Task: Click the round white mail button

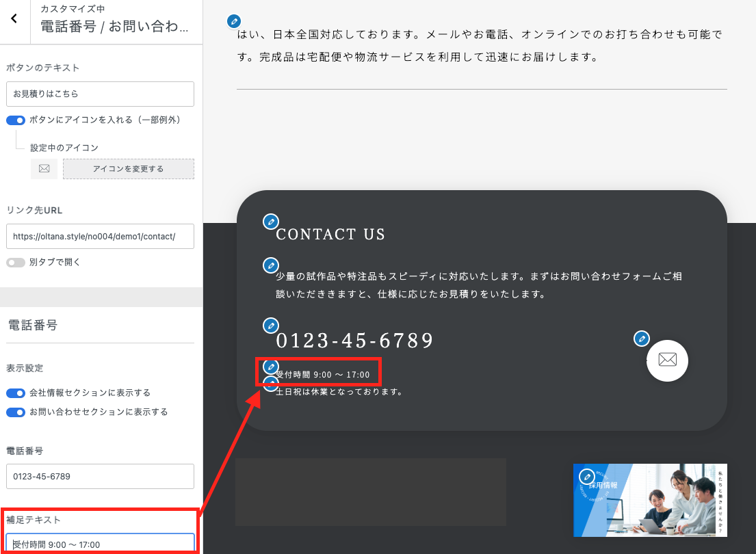Action: point(667,360)
